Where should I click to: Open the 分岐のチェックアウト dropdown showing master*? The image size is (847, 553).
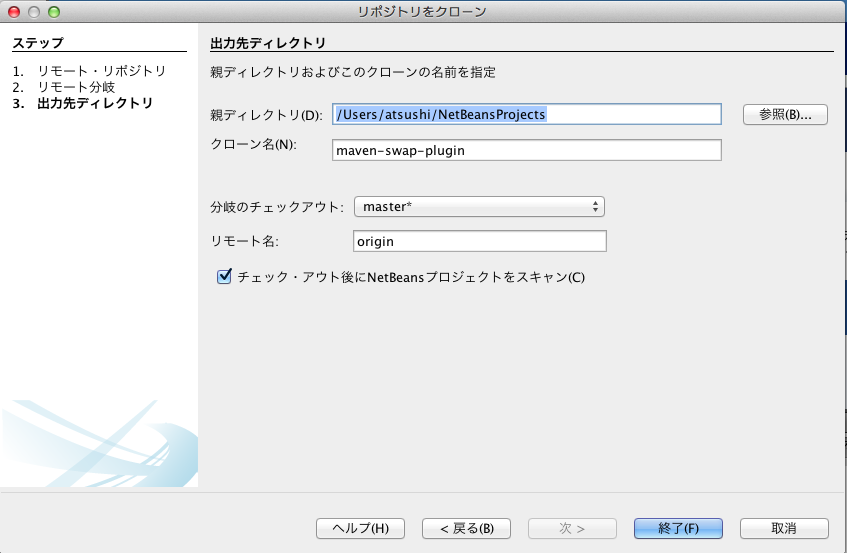click(479, 206)
